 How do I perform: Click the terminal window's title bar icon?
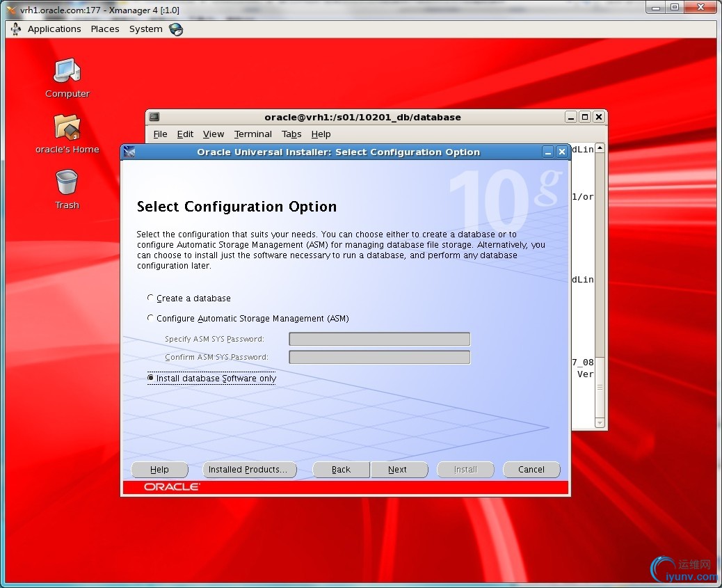(x=154, y=117)
